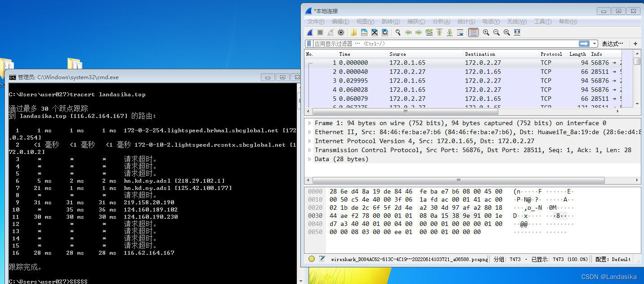Image resolution: width=644 pixels, height=284 pixels.
Task: Open the 分析(A) menu
Action: 441,22
